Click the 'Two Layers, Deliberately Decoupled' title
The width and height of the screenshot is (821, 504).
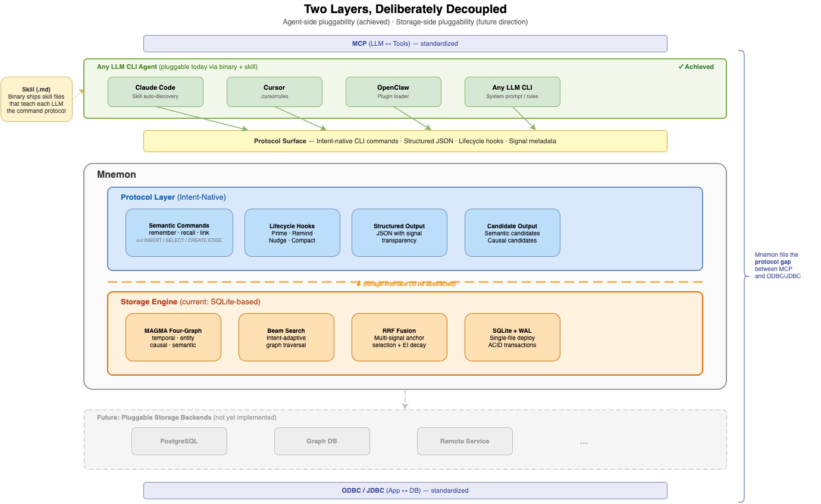405,9
